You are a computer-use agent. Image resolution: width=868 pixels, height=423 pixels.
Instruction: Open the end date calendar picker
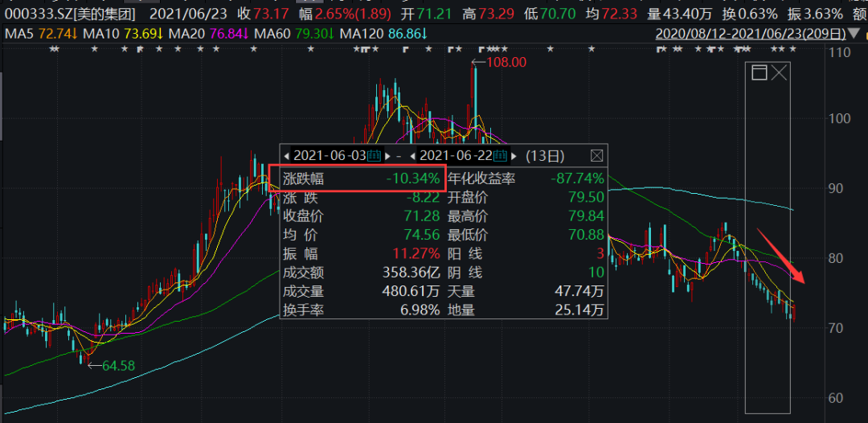tap(500, 155)
